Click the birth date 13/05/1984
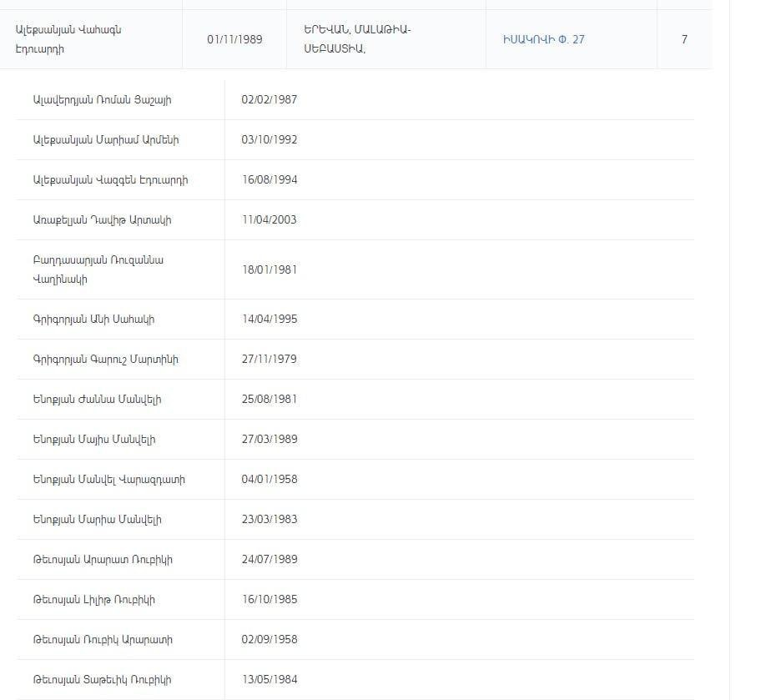 click(269, 680)
